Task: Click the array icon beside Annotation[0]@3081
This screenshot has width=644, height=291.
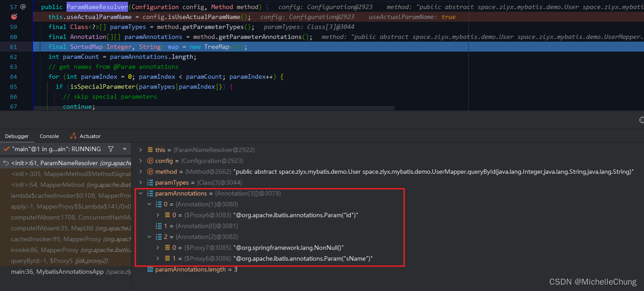Action: tap(159, 226)
